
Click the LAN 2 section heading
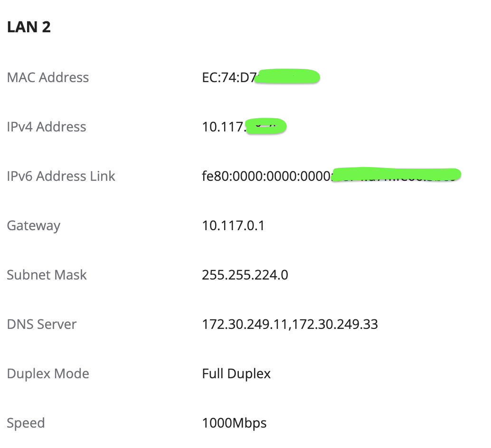pyautogui.click(x=29, y=27)
